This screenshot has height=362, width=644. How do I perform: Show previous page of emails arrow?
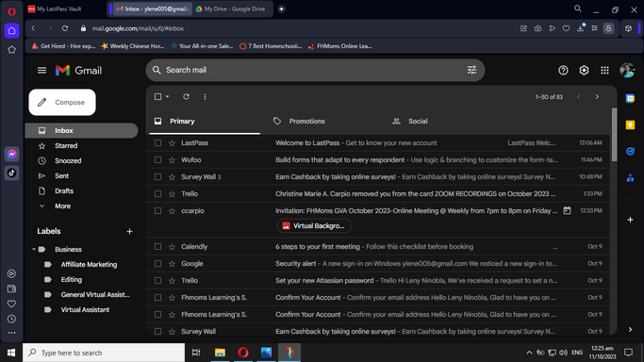coord(579,97)
